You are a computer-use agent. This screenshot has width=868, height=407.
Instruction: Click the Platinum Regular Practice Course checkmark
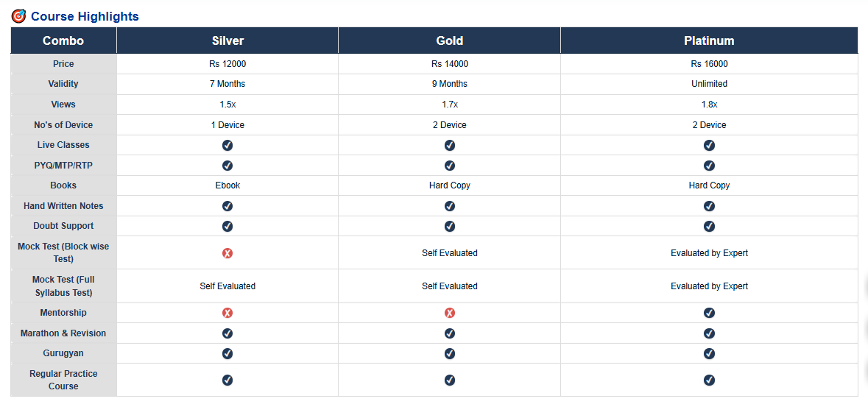(x=709, y=380)
